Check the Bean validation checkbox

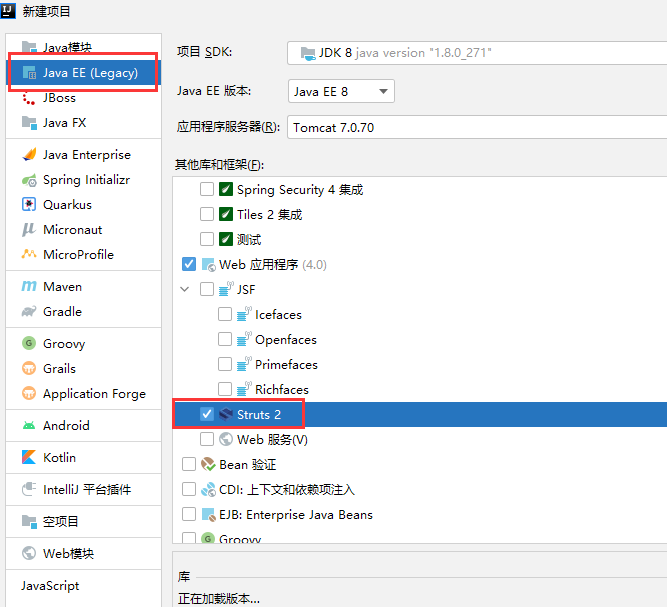pyautogui.click(x=189, y=464)
